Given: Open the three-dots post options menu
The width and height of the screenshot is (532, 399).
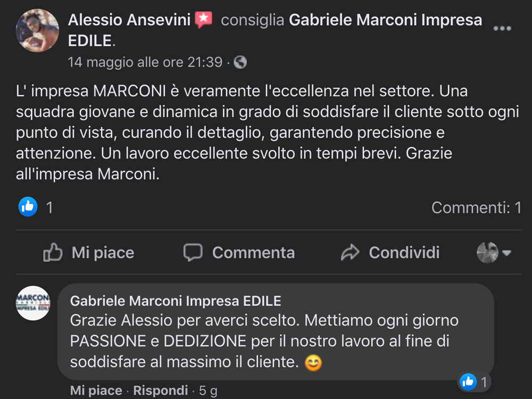Looking at the screenshot, I should (x=502, y=28).
